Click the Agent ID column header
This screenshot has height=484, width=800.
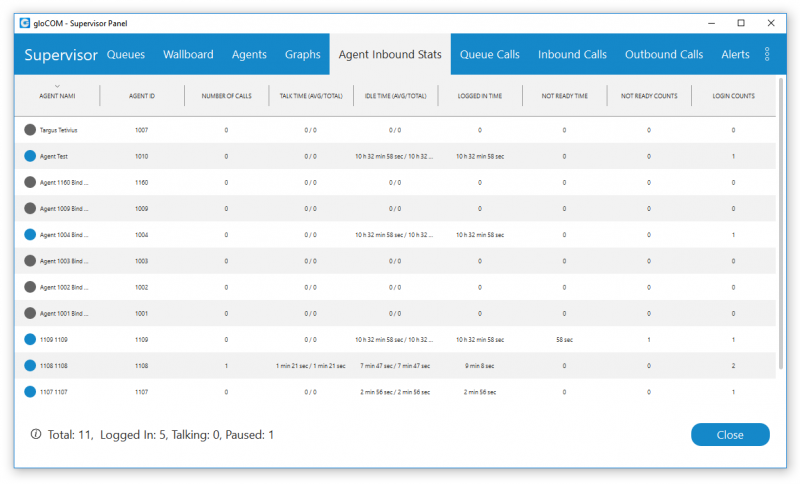coord(142,96)
